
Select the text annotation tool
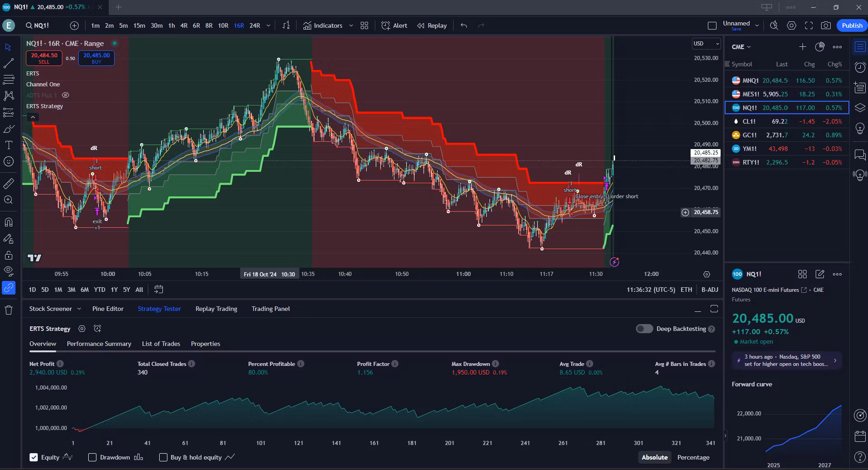pos(9,145)
